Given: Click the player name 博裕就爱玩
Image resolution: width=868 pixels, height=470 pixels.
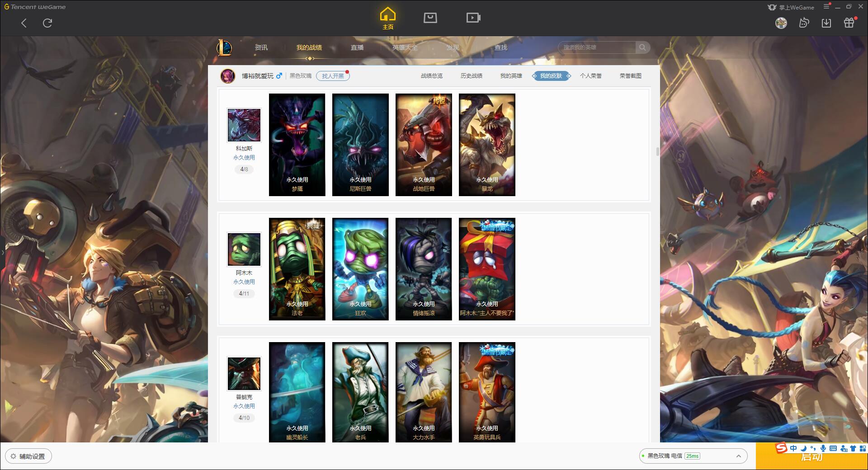Looking at the screenshot, I should (x=258, y=76).
